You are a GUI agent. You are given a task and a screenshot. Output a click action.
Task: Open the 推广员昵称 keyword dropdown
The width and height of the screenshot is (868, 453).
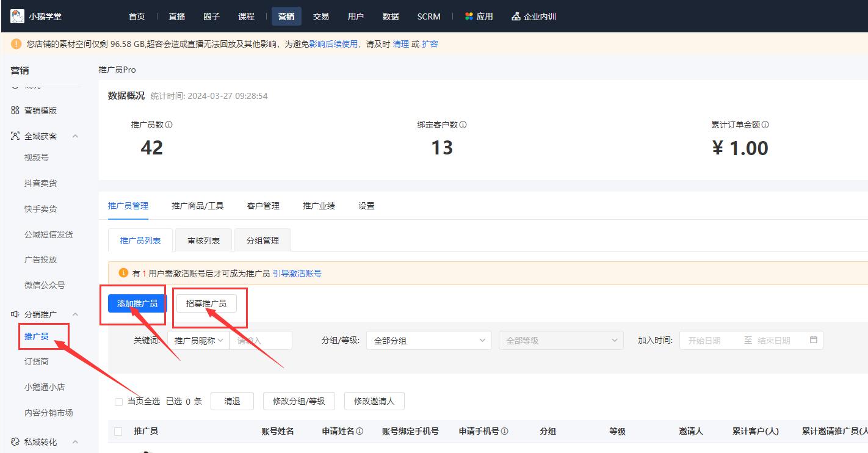[x=198, y=341]
